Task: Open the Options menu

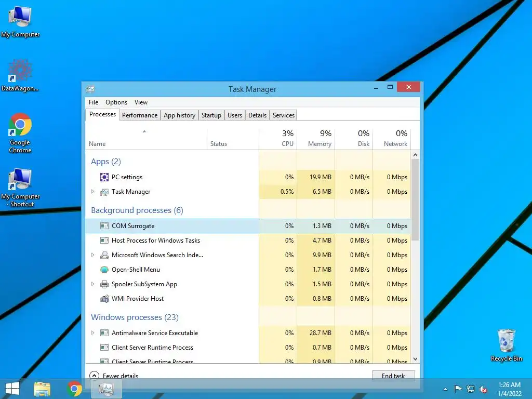Action: point(116,102)
